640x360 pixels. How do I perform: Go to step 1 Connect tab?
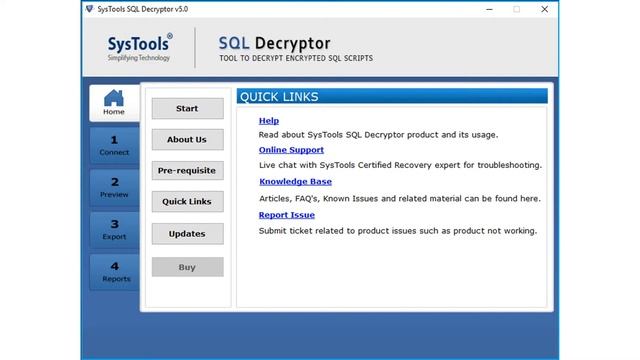tap(114, 145)
